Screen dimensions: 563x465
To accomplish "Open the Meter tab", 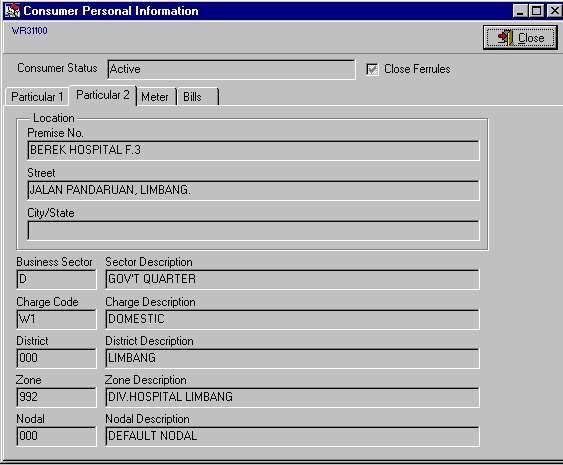I will [x=156, y=97].
